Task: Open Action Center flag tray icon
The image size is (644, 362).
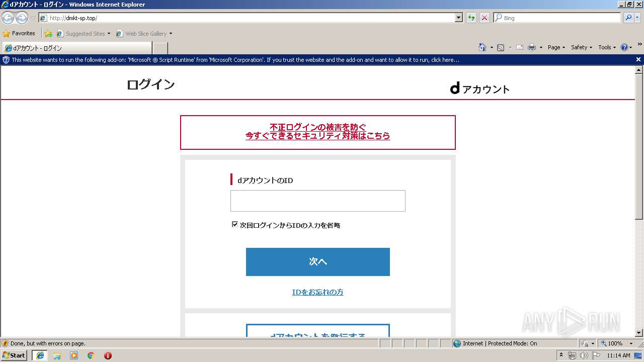Action: tap(596, 355)
